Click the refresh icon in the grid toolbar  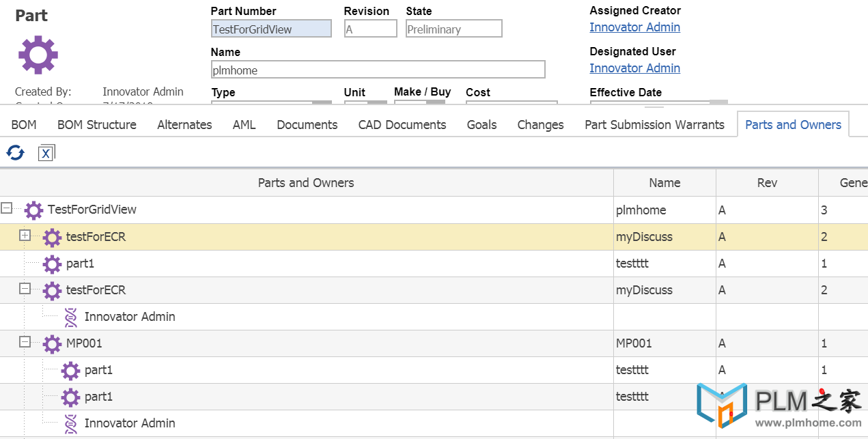coord(16,152)
